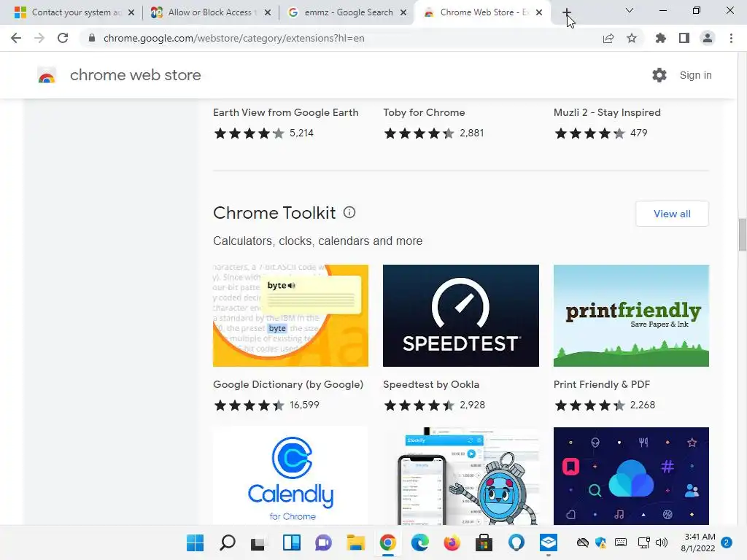Share this page via share icon
Image resolution: width=747 pixels, height=560 pixels.
point(608,38)
